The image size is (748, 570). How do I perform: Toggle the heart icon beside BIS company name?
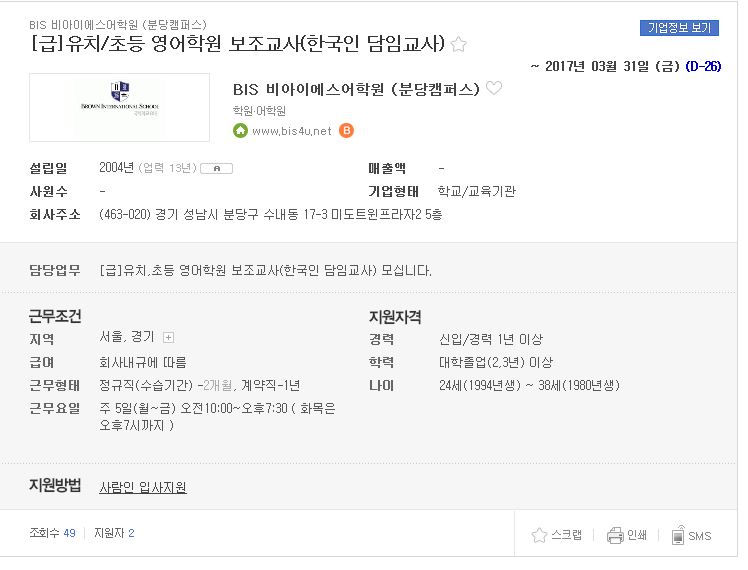click(x=494, y=88)
